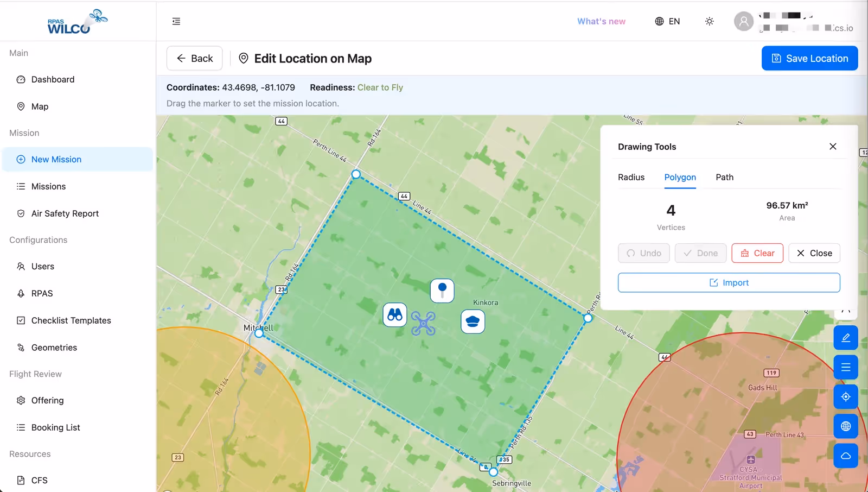Click the Dashboard gauge icon
This screenshot has width=868, height=492.
pos(21,79)
